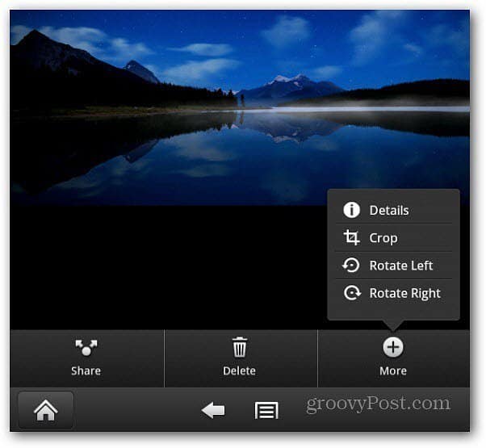Image resolution: width=486 pixels, height=448 pixels.
Task: Choose Crop from the popup menu
Action: click(x=393, y=237)
